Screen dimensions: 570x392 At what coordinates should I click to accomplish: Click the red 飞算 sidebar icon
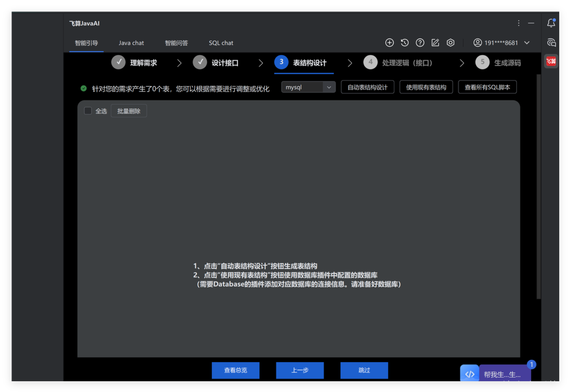click(551, 62)
